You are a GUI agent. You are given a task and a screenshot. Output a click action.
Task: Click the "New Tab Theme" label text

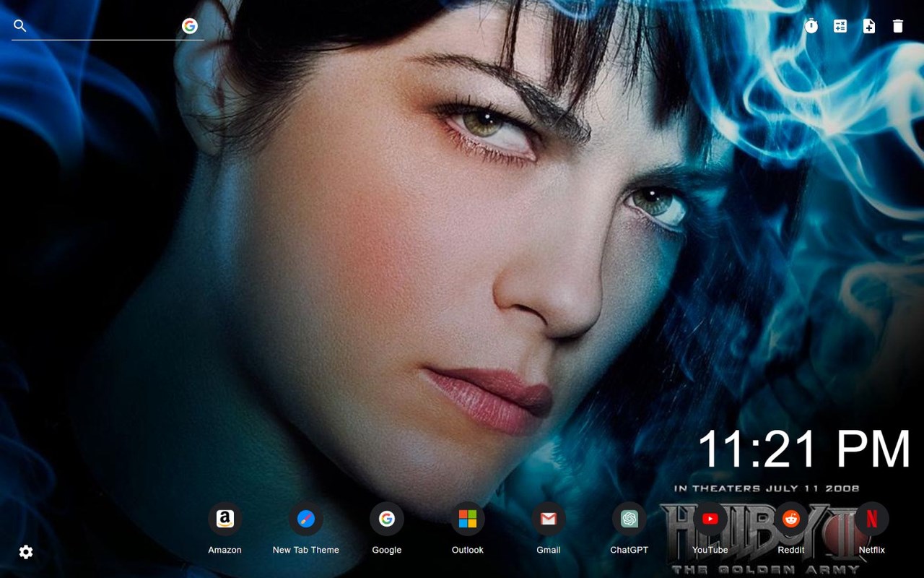click(x=306, y=550)
